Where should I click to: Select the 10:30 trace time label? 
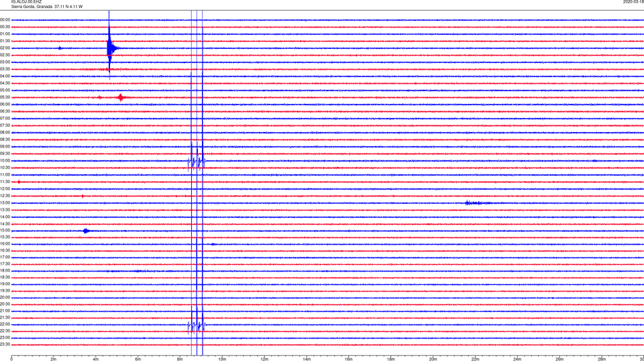(5, 168)
